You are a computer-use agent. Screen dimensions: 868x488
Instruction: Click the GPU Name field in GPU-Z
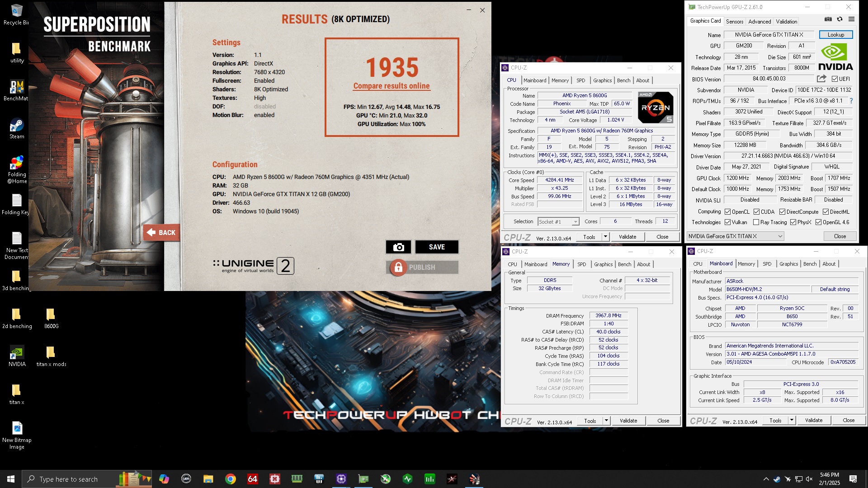pyautogui.click(x=769, y=35)
